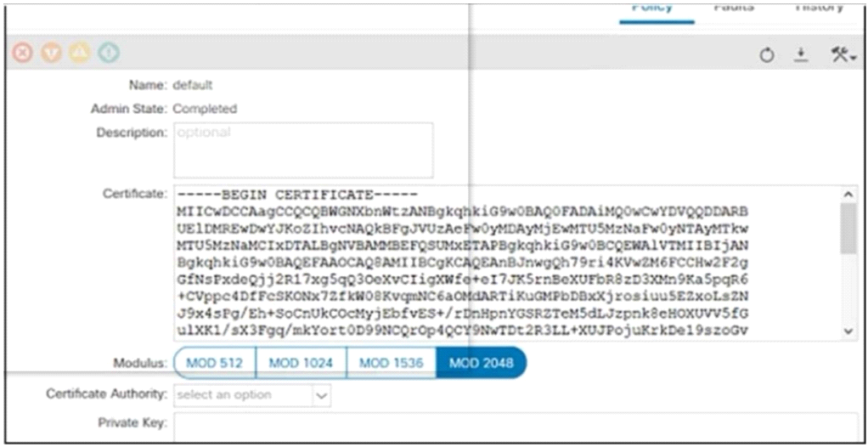Click the yellow minor fault warning icon
The image size is (868, 447).
pos(80,54)
